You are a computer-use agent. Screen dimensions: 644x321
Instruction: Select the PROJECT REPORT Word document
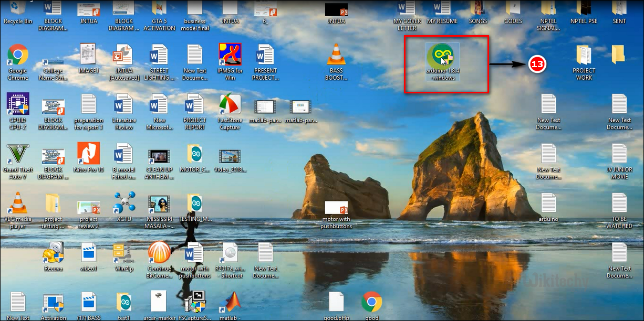pyautogui.click(x=194, y=104)
